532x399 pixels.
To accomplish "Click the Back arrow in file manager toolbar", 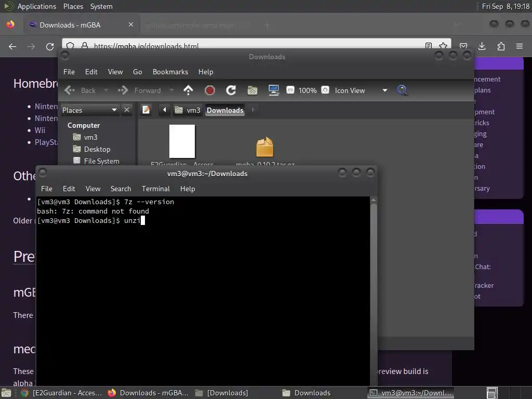I will tap(70, 90).
